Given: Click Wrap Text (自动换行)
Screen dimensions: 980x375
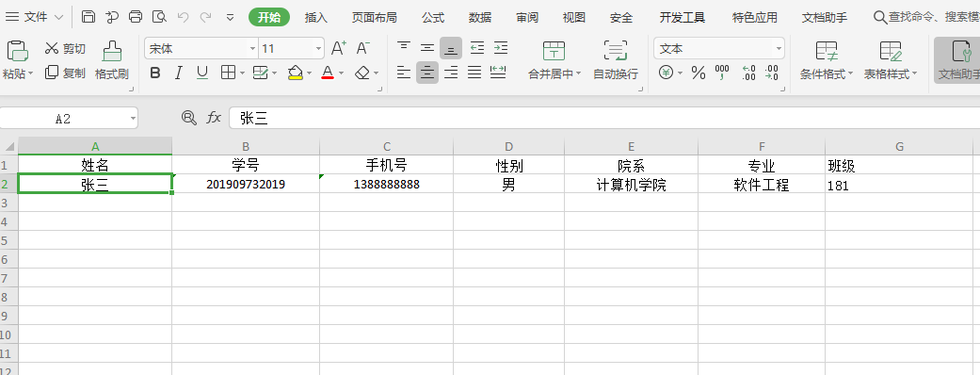Looking at the screenshot, I should [x=616, y=60].
